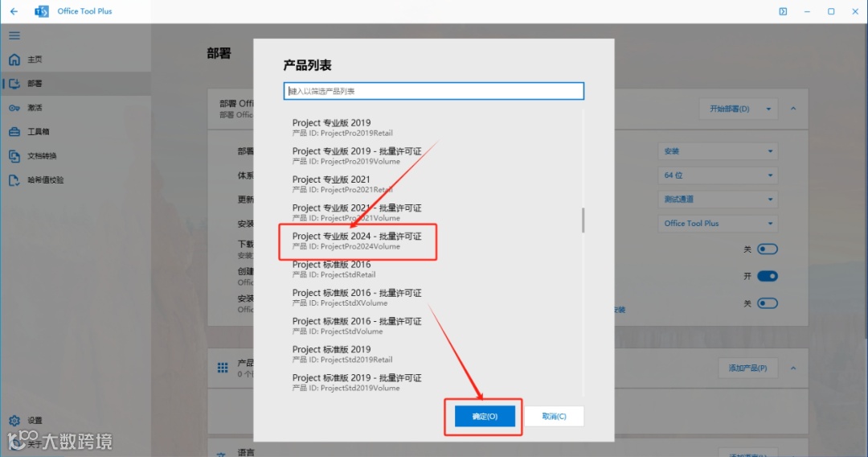Click the 开始部署(D) button

pos(730,109)
